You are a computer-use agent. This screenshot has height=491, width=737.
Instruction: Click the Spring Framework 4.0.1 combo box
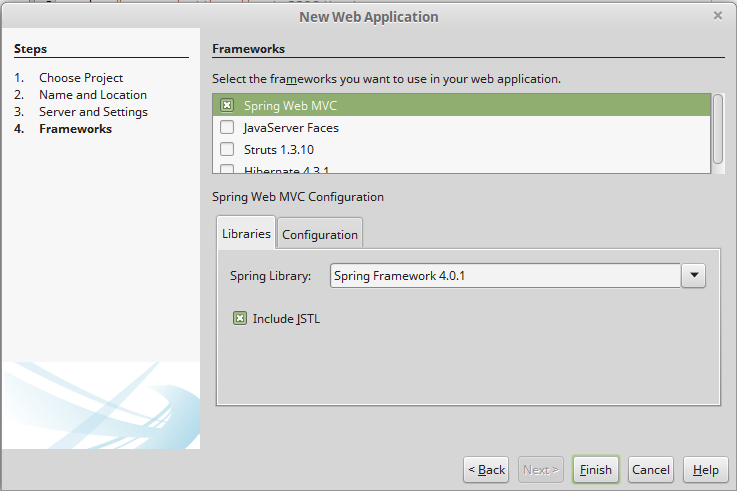click(x=505, y=276)
